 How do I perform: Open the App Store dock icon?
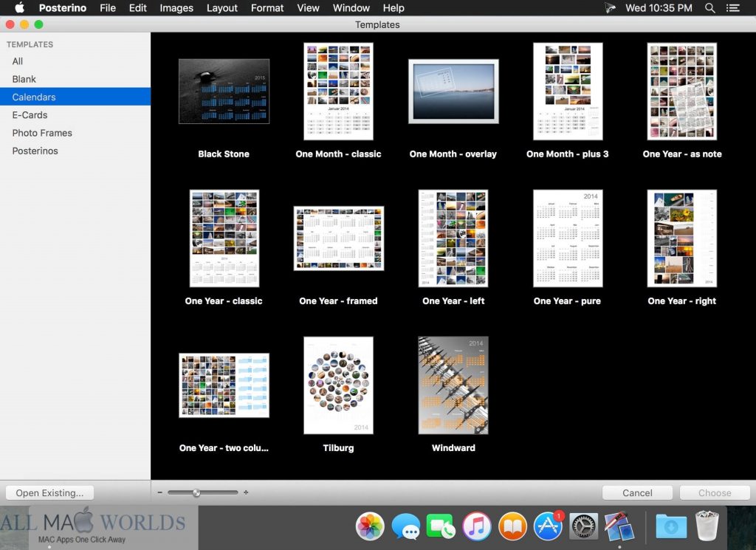549,526
